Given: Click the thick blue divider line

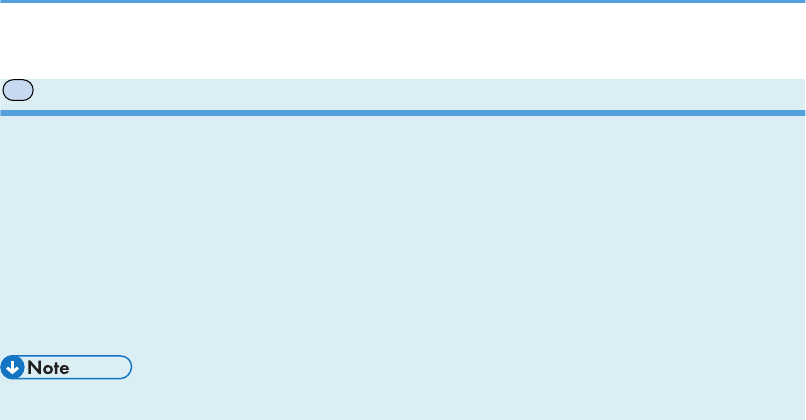Looking at the screenshot, I should pyautogui.click(x=403, y=113).
